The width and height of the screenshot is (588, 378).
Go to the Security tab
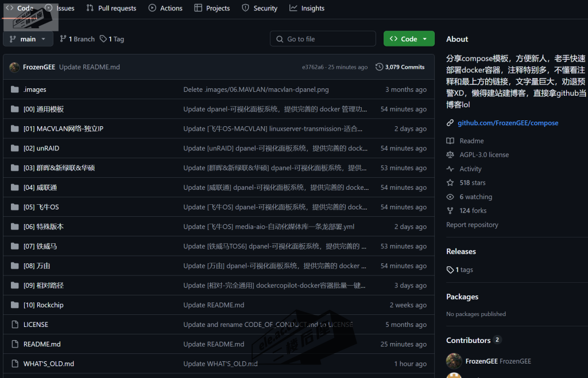pyautogui.click(x=260, y=8)
